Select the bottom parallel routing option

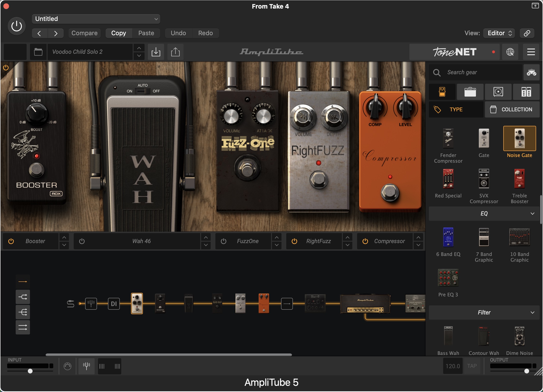pyautogui.click(x=23, y=327)
